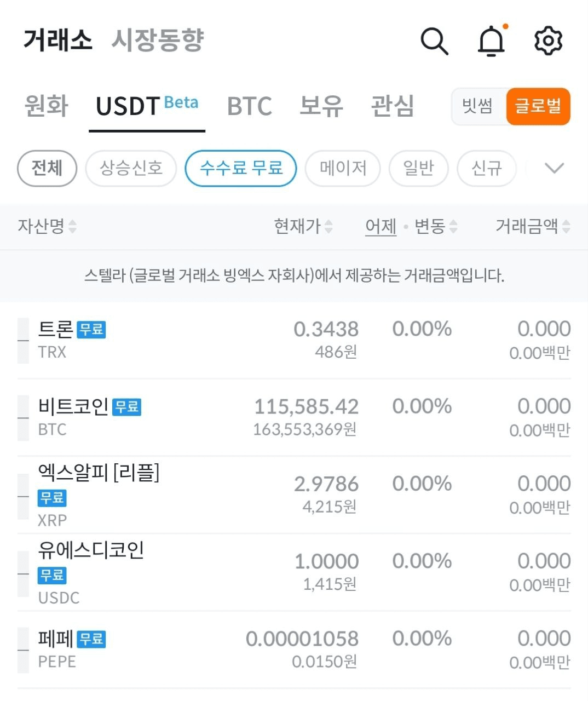The height and width of the screenshot is (701, 588).
Task: Sort by 거래금액 arrows icon
Action: pos(566,226)
